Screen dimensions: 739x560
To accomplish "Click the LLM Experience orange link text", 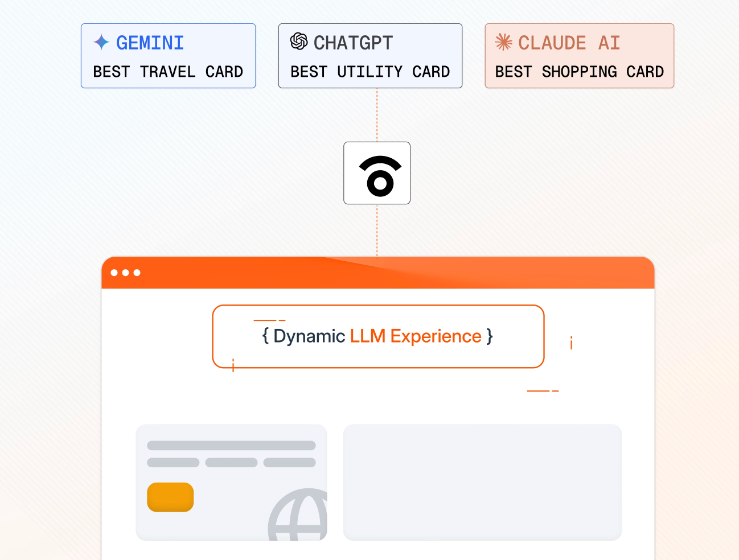I will (x=416, y=336).
